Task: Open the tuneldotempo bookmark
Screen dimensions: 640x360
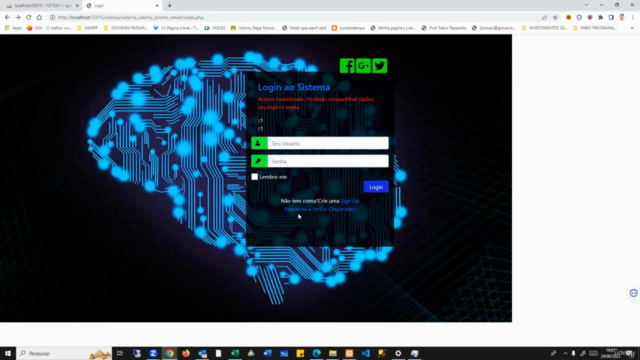Action: point(348,28)
